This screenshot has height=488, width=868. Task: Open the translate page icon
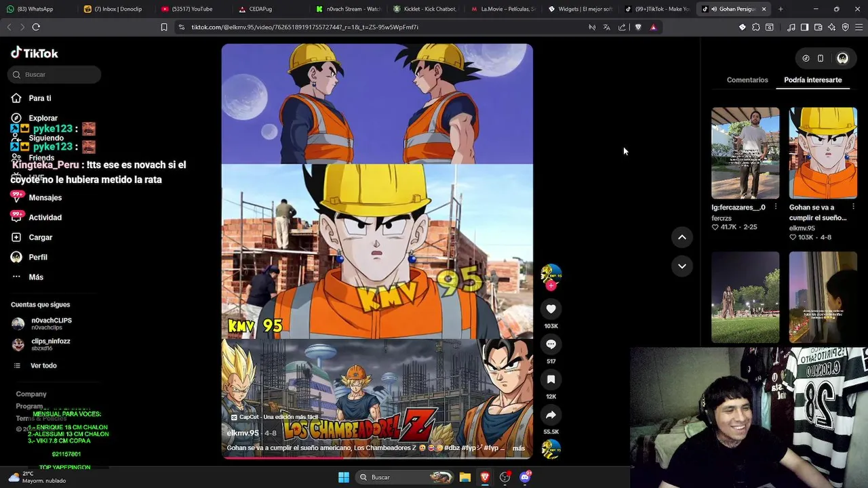tap(606, 27)
